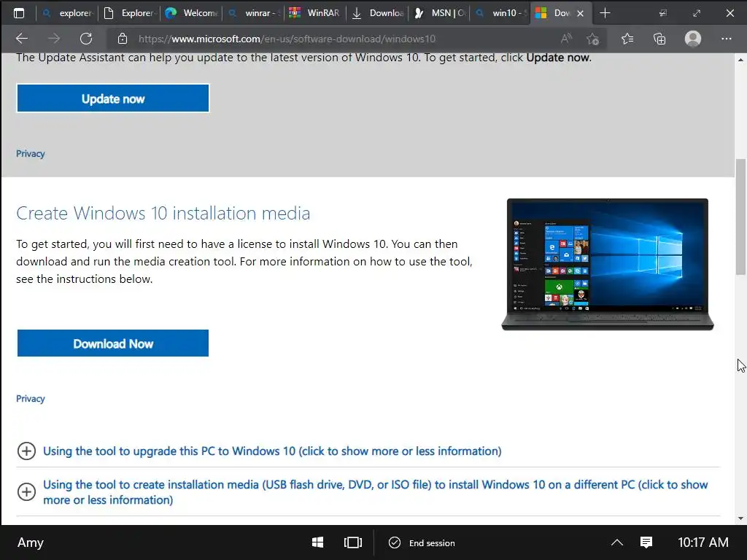The height and width of the screenshot is (560, 747).
Task: Click the Windows 10 laptop image
Action: coord(608,264)
